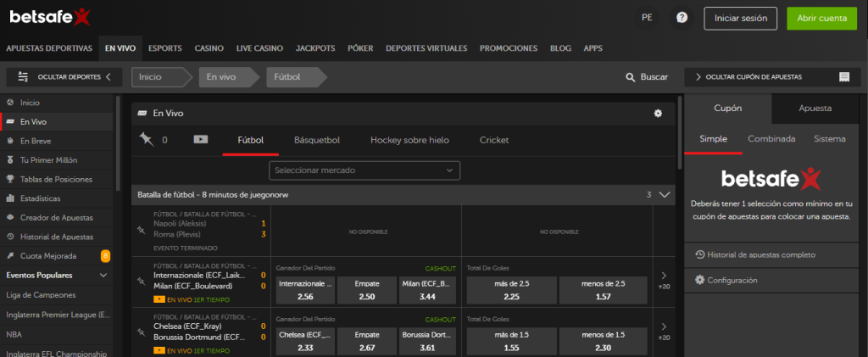Click Historial de Apuestas sidebar icon
This screenshot has width=868, height=357.
[10, 237]
